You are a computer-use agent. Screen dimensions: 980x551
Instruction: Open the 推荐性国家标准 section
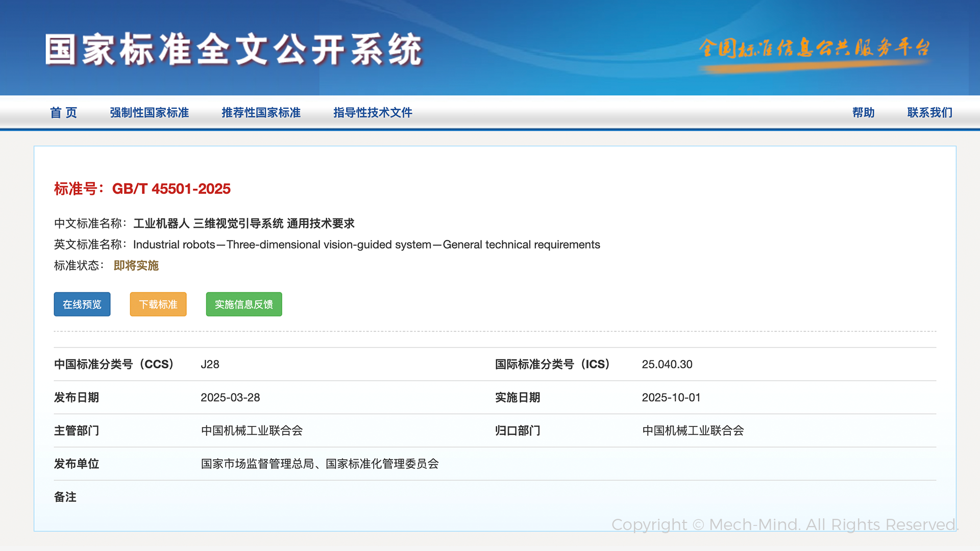pyautogui.click(x=261, y=113)
